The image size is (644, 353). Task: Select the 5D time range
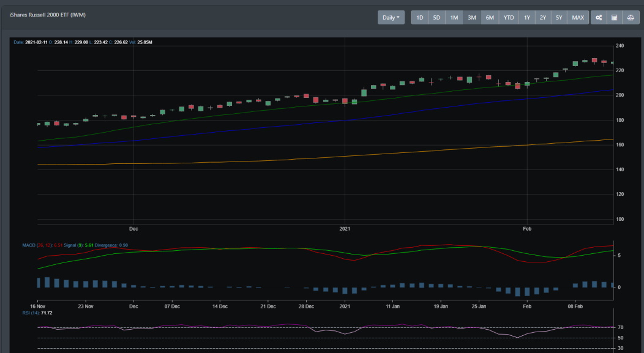pos(436,18)
